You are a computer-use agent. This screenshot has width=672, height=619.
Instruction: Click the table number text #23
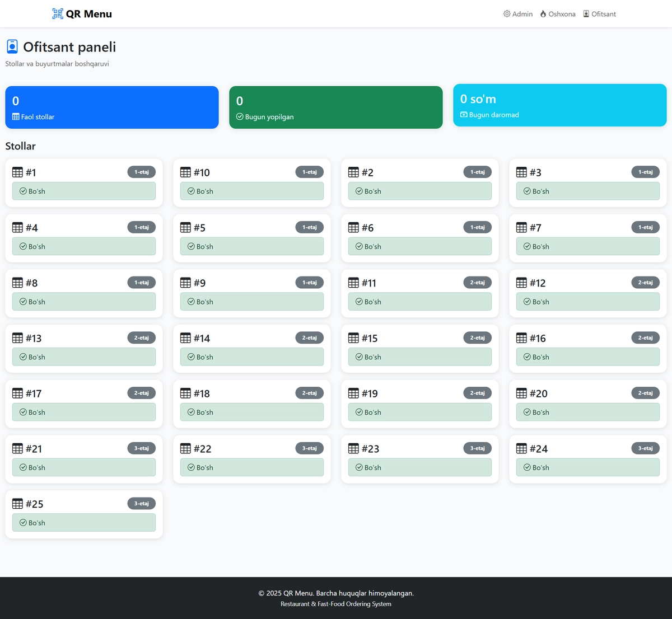(370, 449)
